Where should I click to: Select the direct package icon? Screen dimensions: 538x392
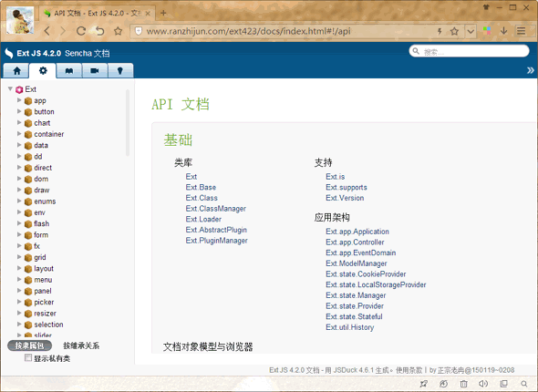(28, 168)
